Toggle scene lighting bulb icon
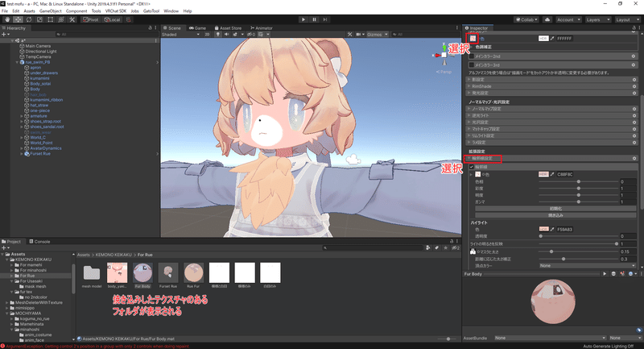The image size is (644, 349). (x=218, y=35)
